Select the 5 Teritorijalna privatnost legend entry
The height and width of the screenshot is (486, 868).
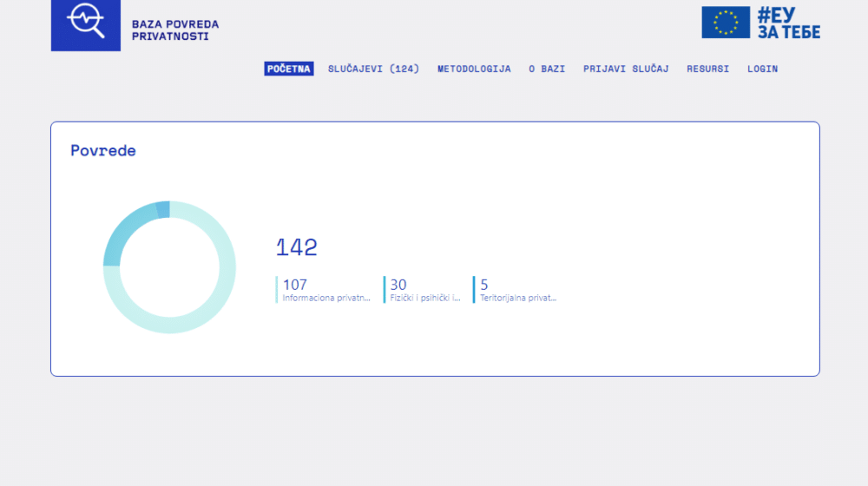pyautogui.click(x=517, y=290)
